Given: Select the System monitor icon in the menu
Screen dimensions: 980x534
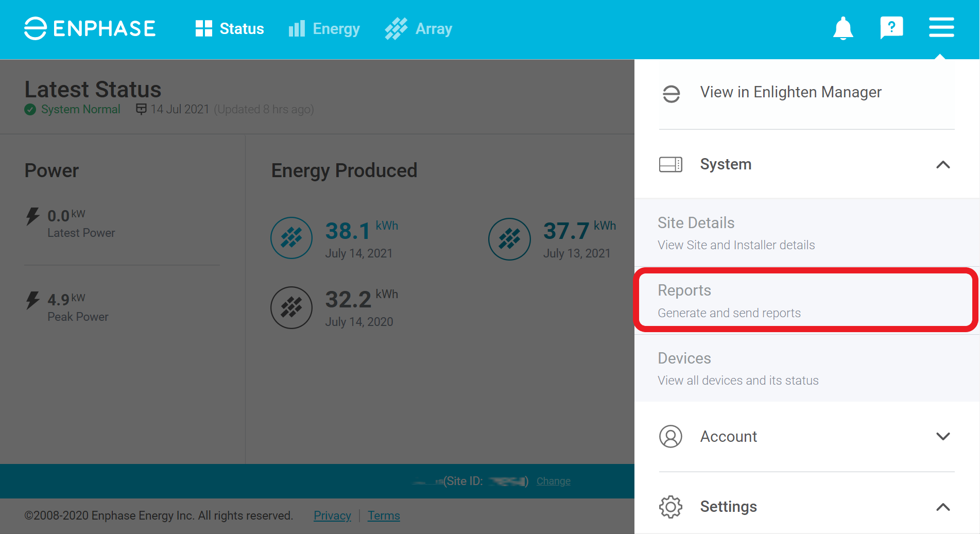Looking at the screenshot, I should click(670, 164).
